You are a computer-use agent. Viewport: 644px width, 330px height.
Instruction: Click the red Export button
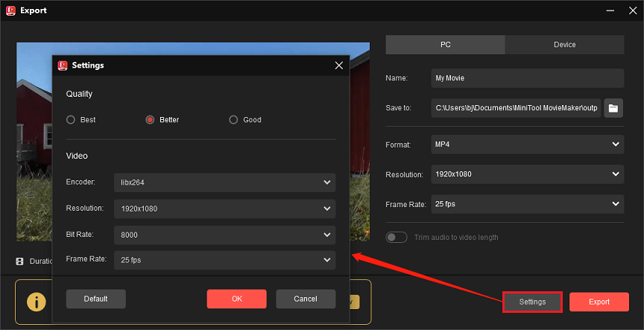[599, 302]
